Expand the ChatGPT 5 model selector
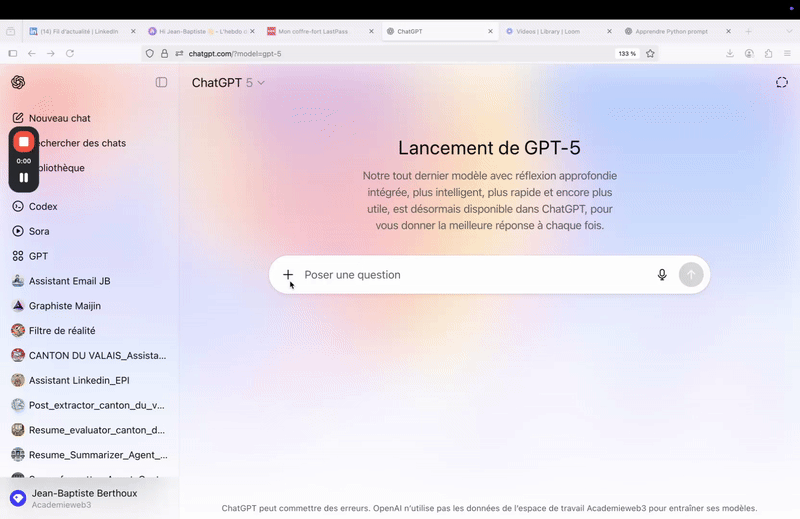The width and height of the screenshot is (800, 519). [228, 83]
